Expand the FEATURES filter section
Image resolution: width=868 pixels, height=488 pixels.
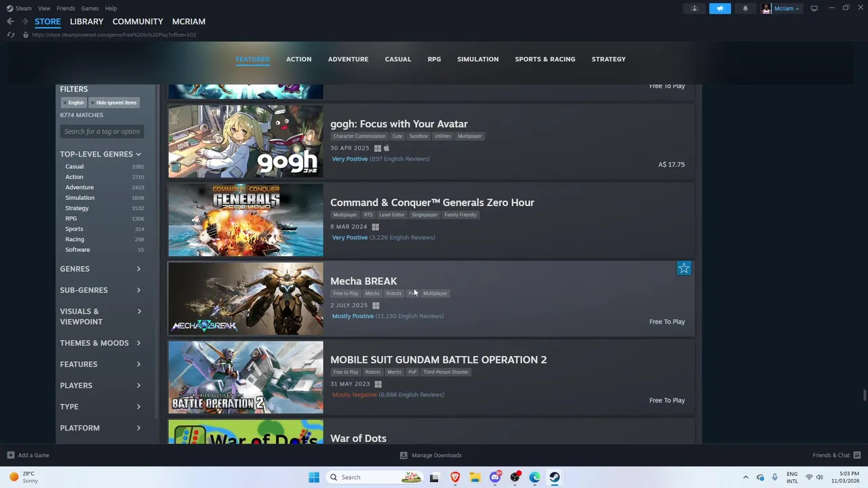pos(100,365)
